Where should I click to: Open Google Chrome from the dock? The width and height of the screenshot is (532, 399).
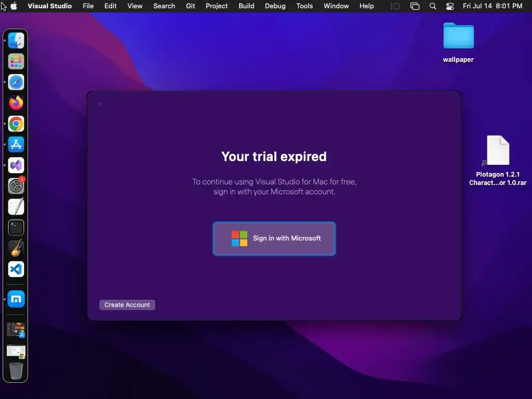coord(16,124)
